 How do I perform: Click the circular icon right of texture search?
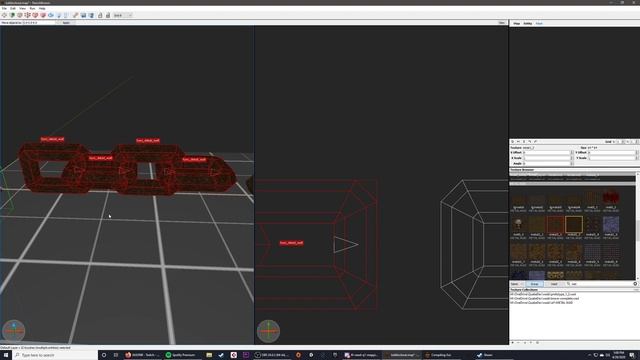click(x=635, y=284)
